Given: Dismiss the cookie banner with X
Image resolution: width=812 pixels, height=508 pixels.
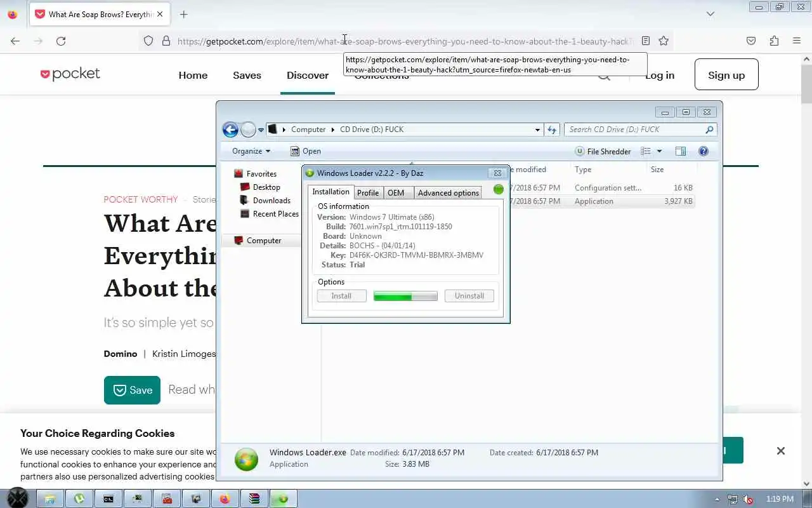Looking at the screenshot, I should pos(781,451).
